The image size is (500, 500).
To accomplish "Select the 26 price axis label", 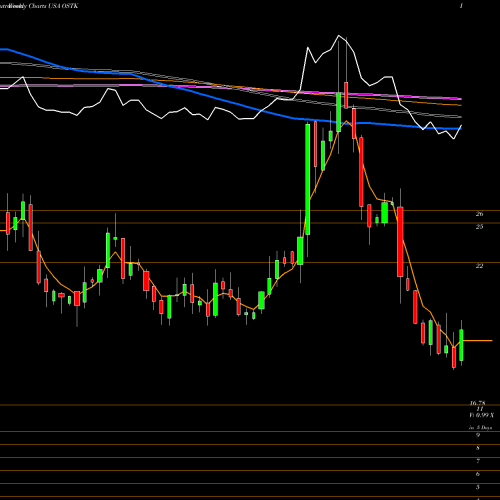I will coord(479,214).
